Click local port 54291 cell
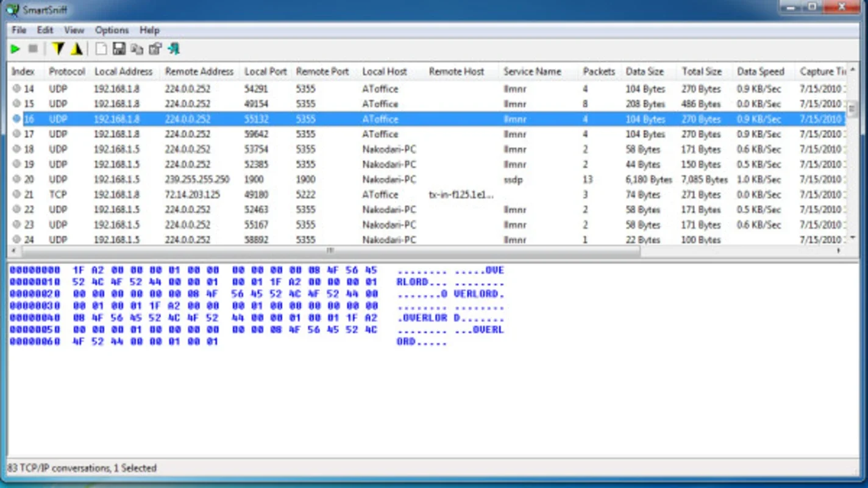Viewport: 868px width, 488px height. tap(256, 88)
